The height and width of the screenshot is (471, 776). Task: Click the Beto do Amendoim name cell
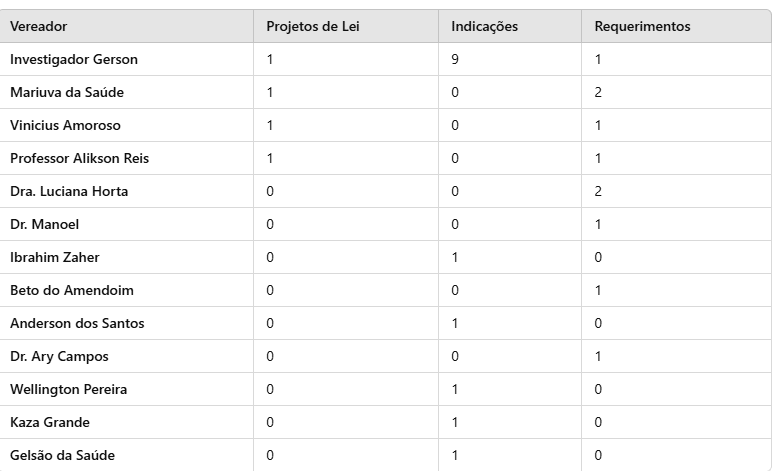(x=72, y=291)
